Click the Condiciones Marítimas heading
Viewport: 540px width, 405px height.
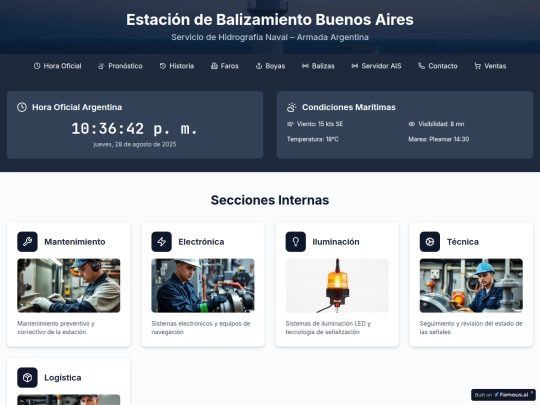[349, 107]
